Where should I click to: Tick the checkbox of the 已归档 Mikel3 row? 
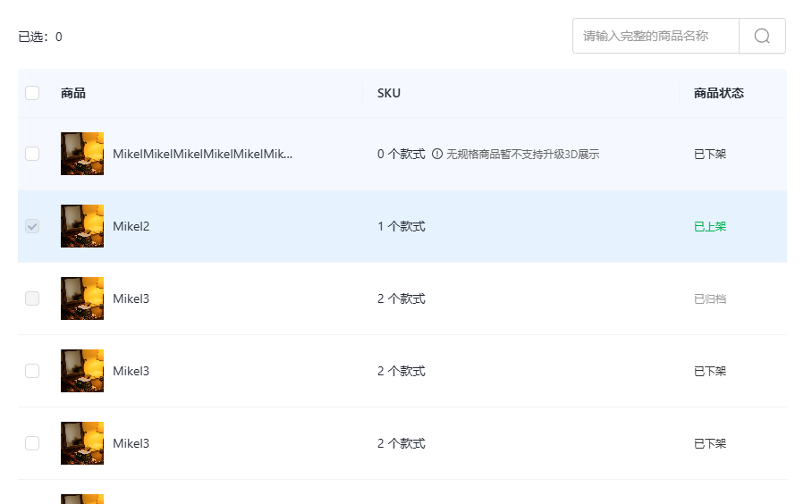[32, 298]
